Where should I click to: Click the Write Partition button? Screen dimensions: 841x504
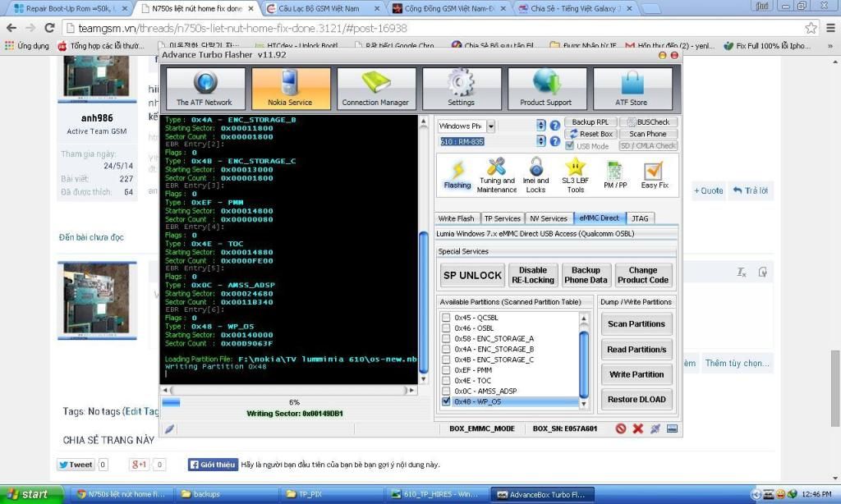[x=636, y=375]
